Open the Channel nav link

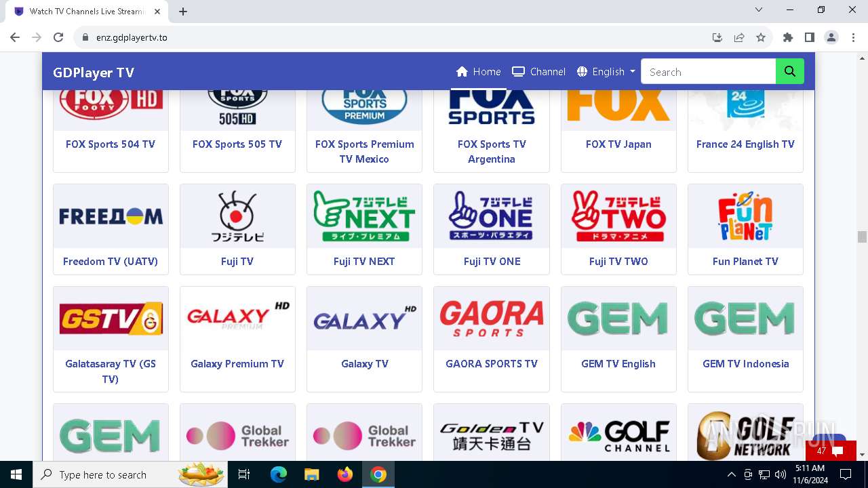tap(539, 72)
